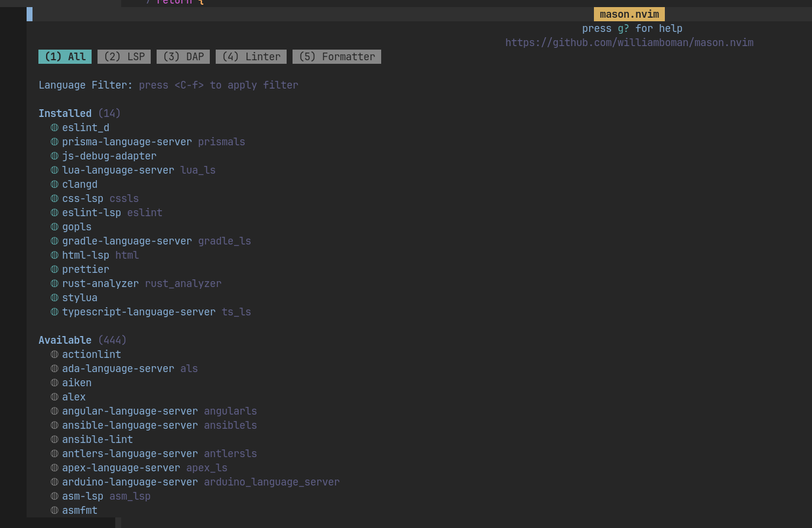Click the icon next to rust-analyzer

click(x=54, y=283)
